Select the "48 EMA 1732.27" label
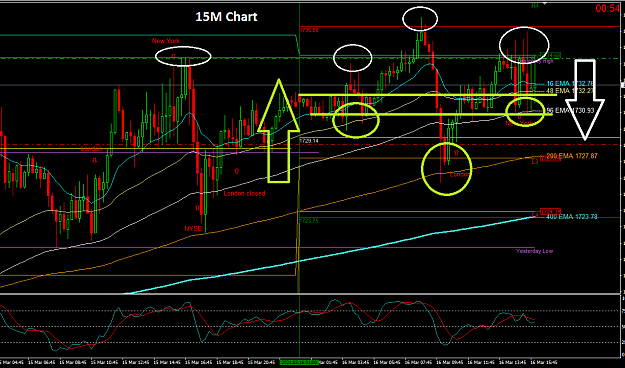 pyautogui.click(x=570, y=91)
